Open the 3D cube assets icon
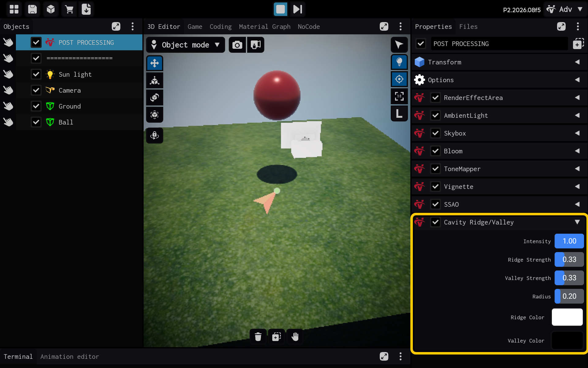 coord(51,9)
